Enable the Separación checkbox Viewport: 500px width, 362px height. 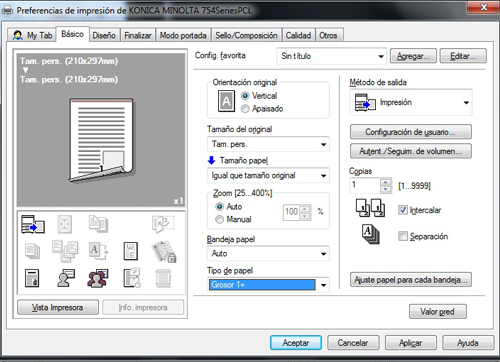[x=403, y=236]
